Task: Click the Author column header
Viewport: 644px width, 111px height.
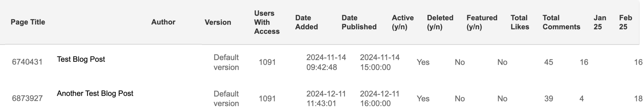Action: pos(163,22)
